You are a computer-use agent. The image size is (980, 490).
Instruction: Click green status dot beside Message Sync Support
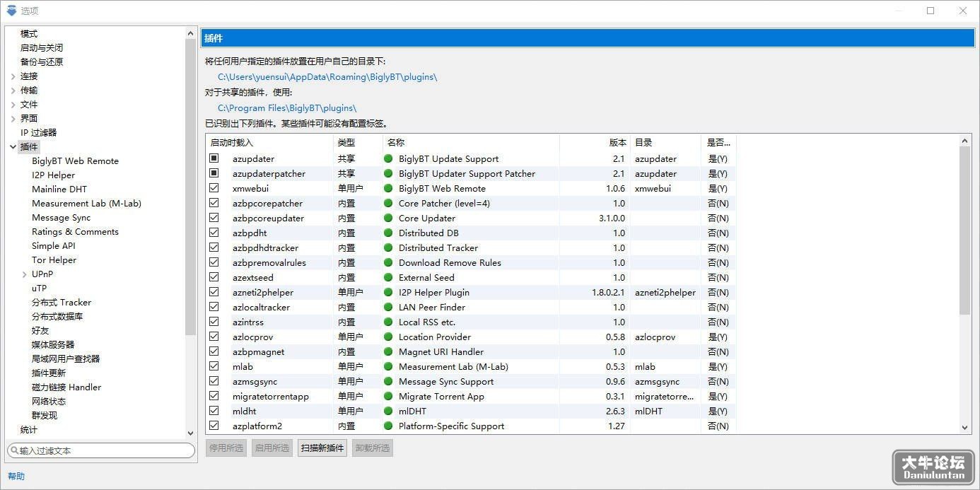click(x=388, y=381)
